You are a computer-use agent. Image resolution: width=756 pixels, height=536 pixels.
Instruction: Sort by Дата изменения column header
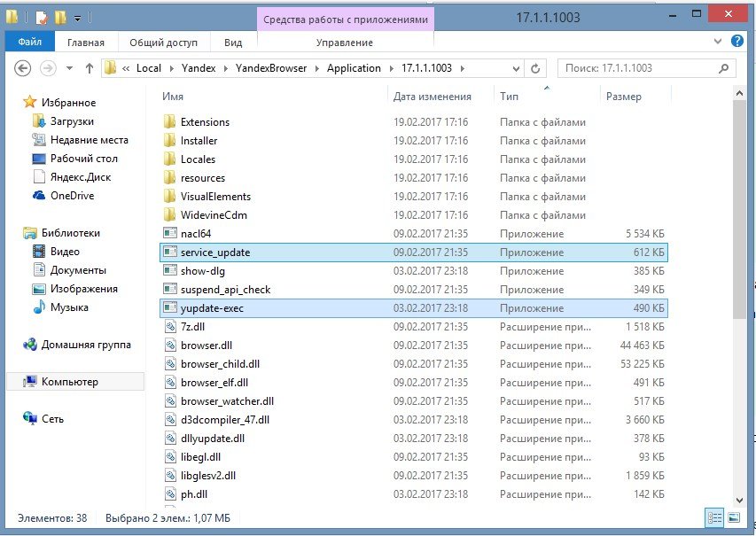[x=432, y=97]
